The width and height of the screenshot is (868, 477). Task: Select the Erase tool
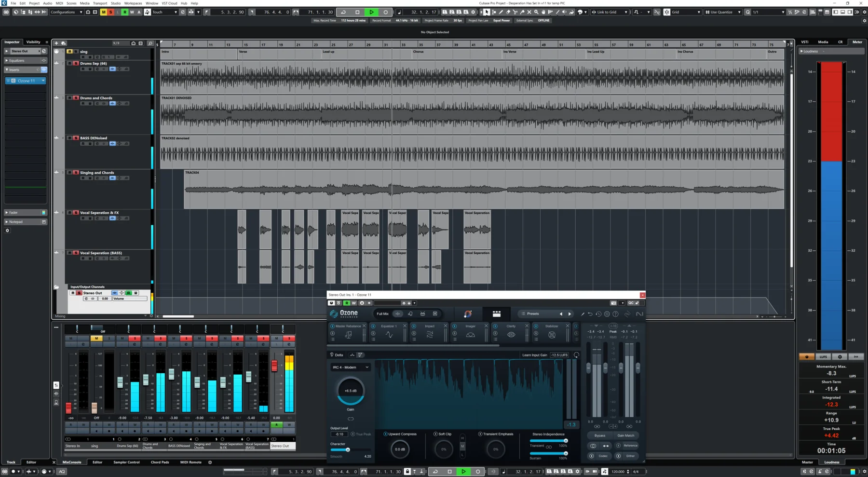tap(508, 12)
